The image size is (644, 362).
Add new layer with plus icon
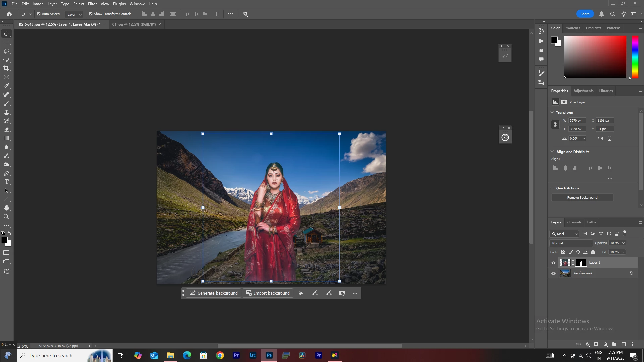pyautogui.click(x=624, y=345)
